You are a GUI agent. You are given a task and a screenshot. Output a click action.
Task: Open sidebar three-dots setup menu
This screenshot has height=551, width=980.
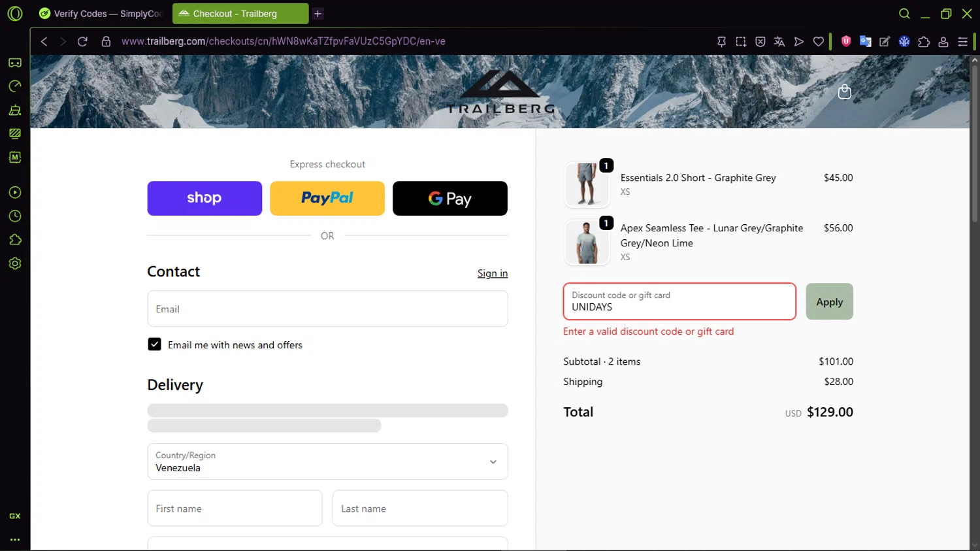coord(14,540)
